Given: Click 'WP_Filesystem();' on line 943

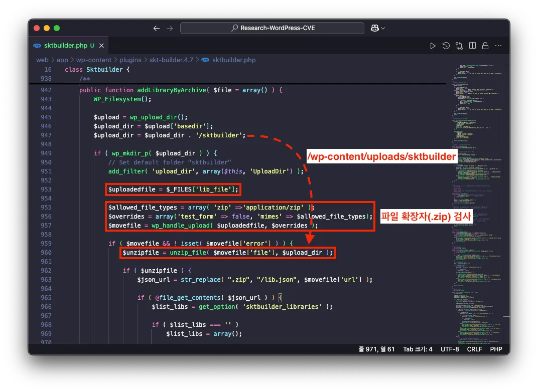Looking at the screenshot, I should point(122,99).
